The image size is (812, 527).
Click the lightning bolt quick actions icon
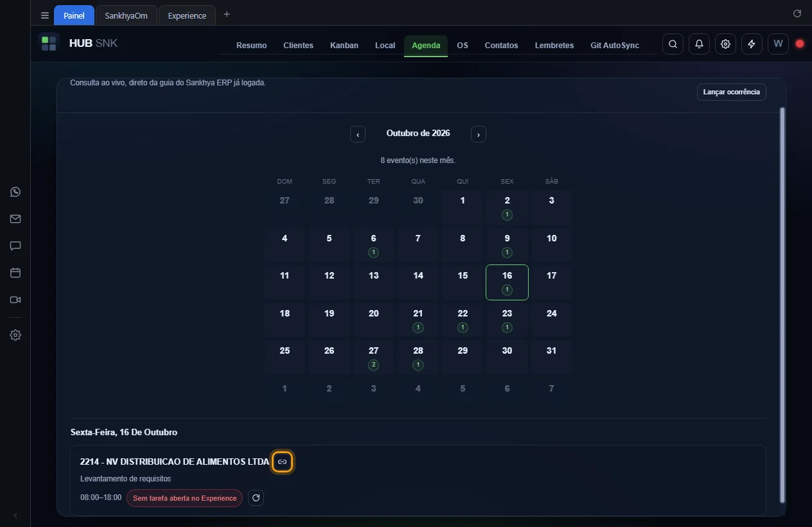(x=752, y=44)
